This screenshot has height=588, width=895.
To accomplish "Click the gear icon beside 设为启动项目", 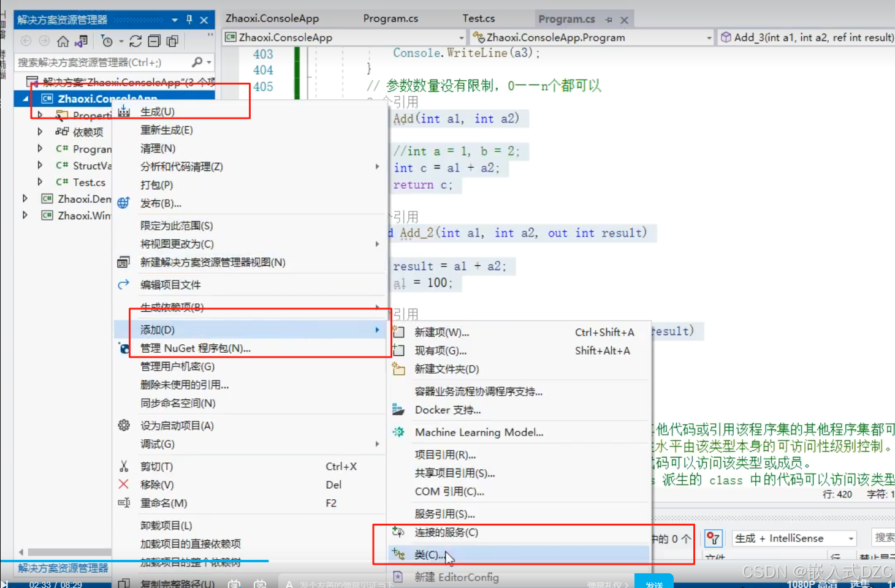I will click(124, 425).
